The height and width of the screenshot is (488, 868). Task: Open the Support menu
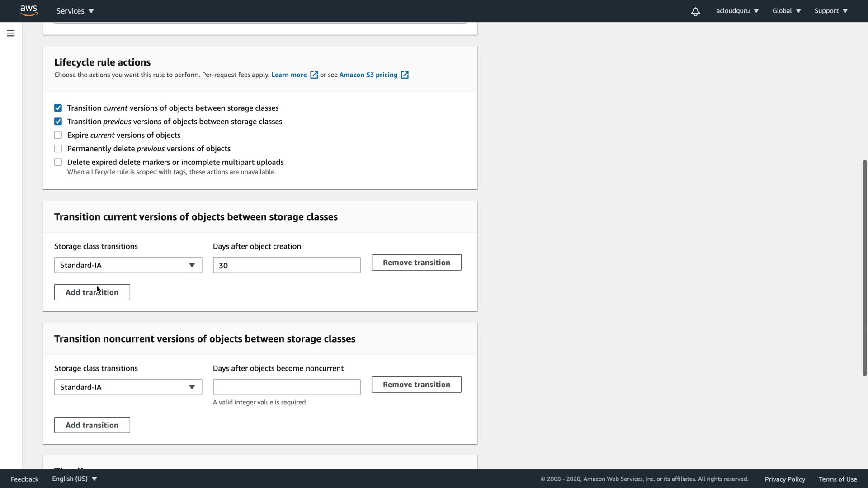coord(830,11)
